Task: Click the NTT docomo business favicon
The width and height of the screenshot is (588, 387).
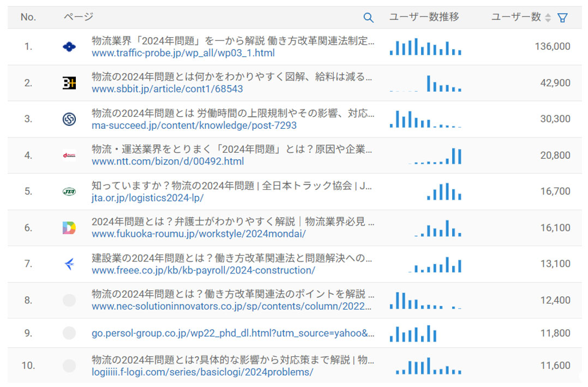Action: click(69, 156)
